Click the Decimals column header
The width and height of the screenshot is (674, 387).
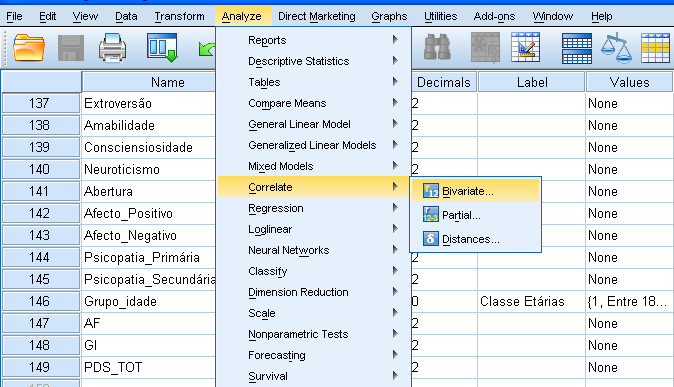(x=444, y=82)
